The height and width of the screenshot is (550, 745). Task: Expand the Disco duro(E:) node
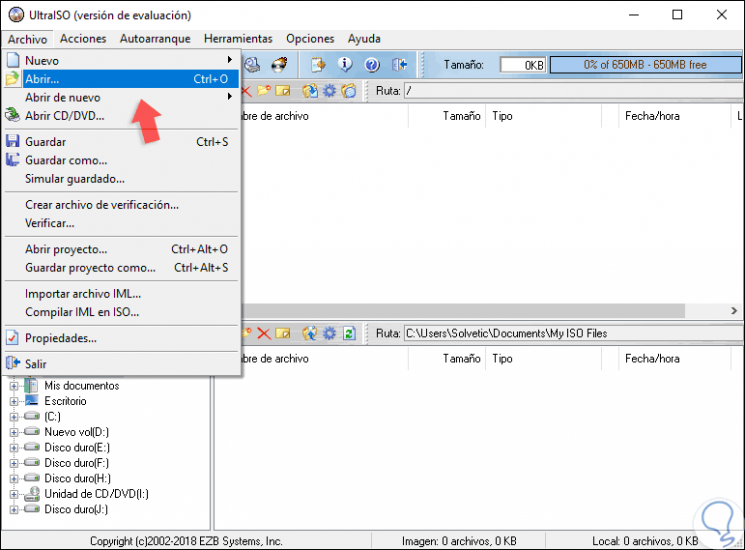[14, 448]
